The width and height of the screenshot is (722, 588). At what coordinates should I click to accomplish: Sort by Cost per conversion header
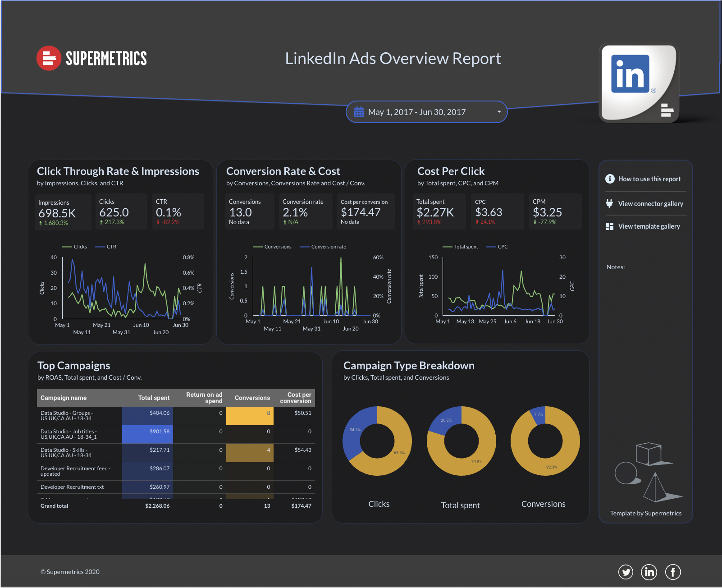296,398
